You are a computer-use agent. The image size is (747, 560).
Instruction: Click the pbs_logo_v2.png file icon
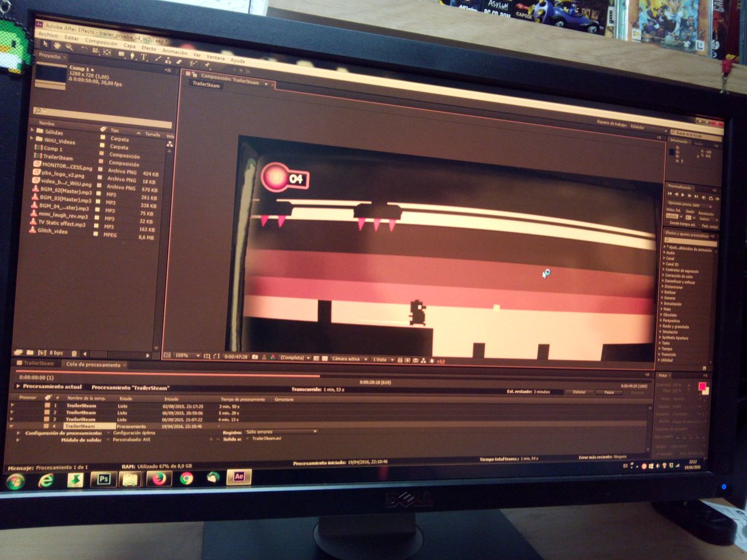36,172
